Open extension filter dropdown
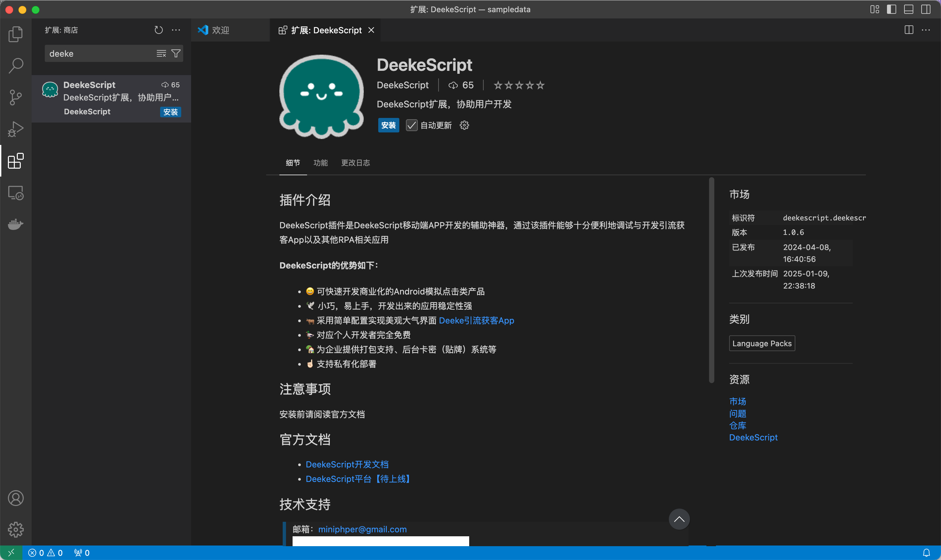The height and width of the screenshot is (560, 941). coord(176,54)
